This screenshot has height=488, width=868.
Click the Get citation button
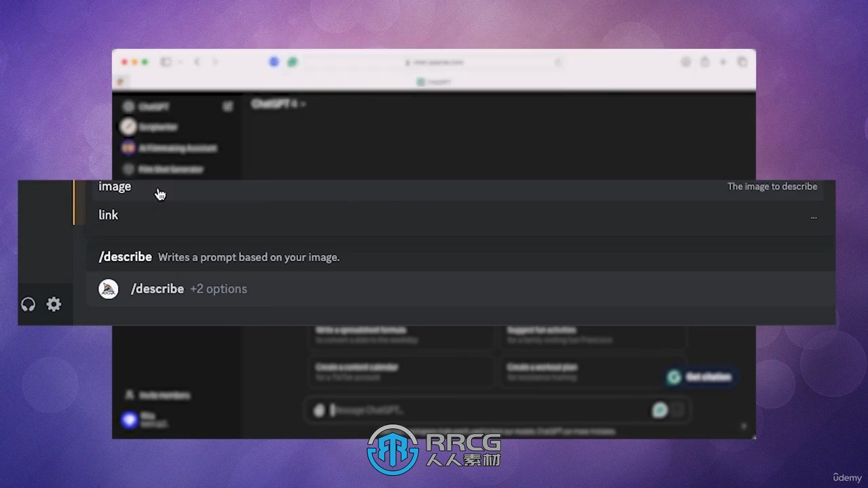700,377
